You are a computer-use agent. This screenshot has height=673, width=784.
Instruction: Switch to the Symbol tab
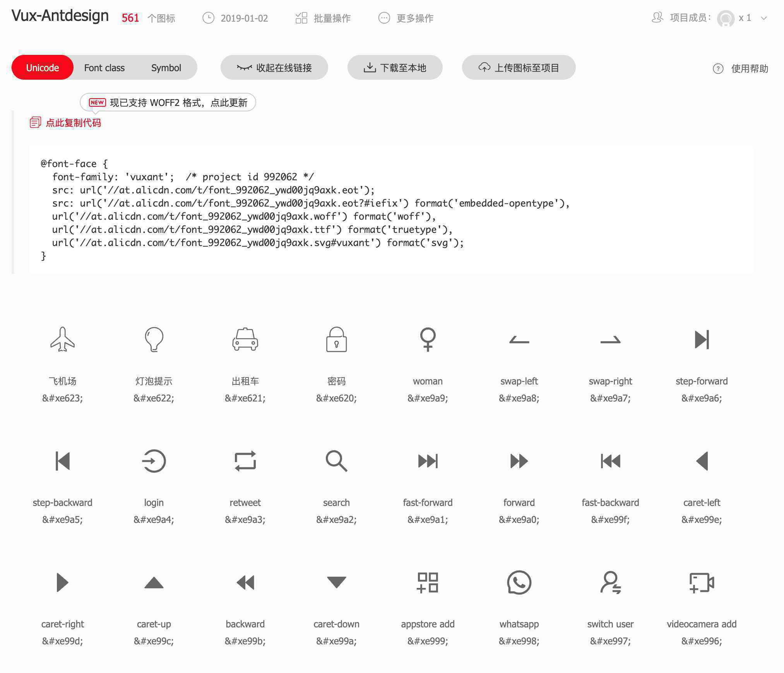tap(166, 68)
